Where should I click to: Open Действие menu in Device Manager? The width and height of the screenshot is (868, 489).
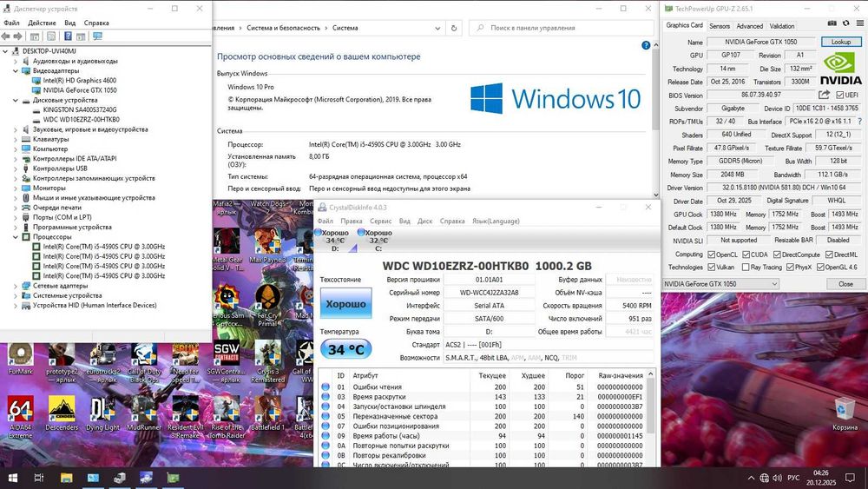(42, 23)
